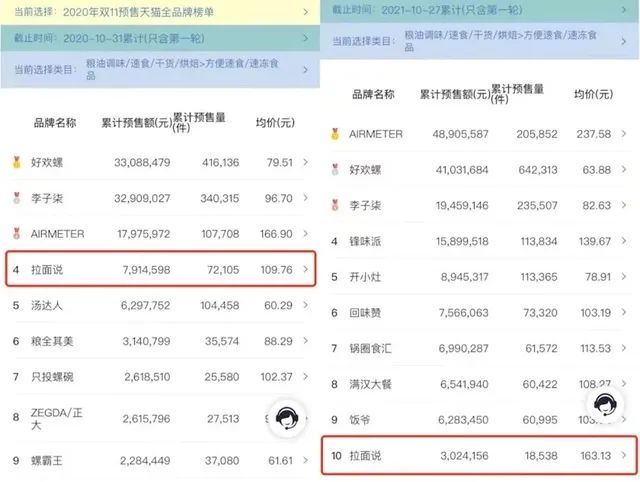The height and width of the screenshot is (482, 640).
Task: Select brand 饭爷 in 2021 ranking
Action: (360, 420)
